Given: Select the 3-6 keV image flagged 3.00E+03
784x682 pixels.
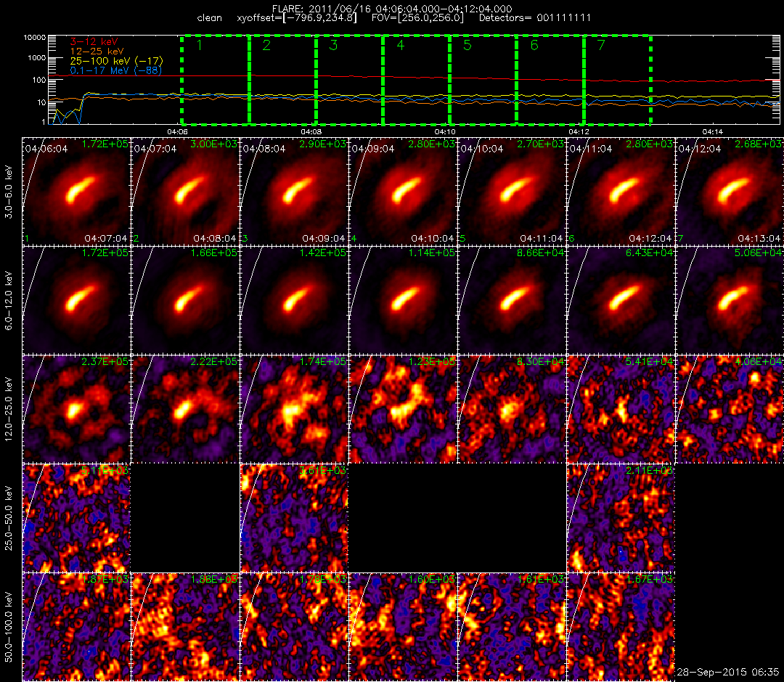Looking at the screenshot, I should tap(185, 192).
